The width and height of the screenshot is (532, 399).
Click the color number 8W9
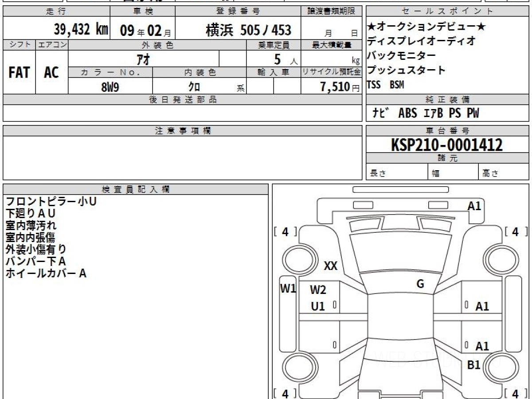110,87
